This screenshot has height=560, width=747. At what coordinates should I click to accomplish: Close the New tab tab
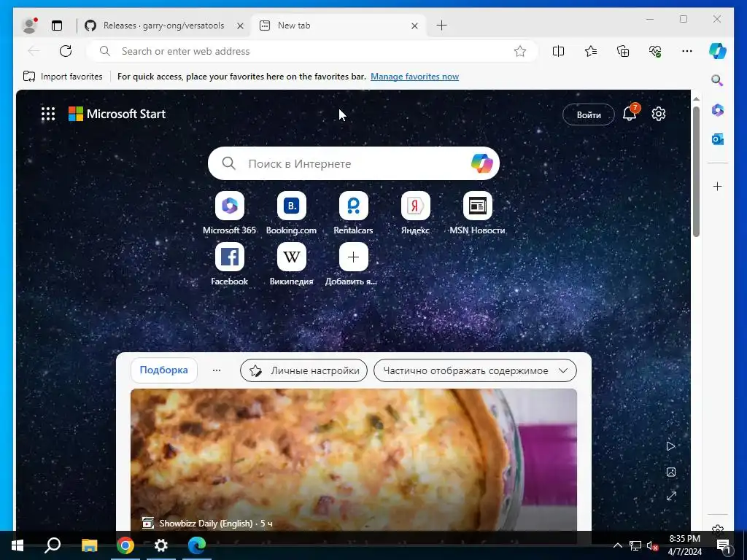(414, 26)
